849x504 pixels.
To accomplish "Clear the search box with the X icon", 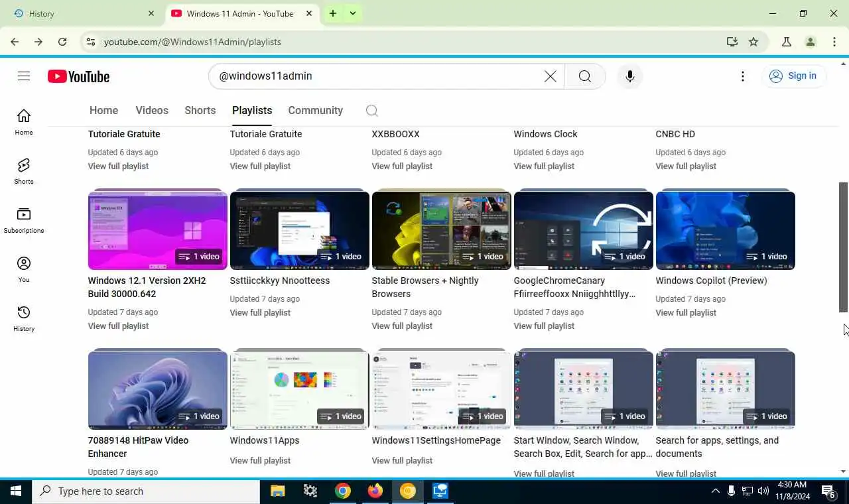I will coord(550,76).
